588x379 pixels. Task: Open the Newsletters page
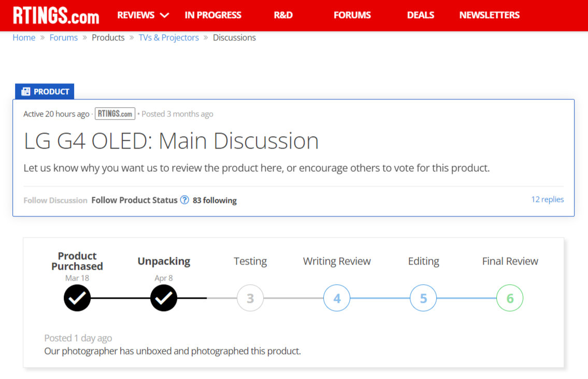tap(489, 15)
